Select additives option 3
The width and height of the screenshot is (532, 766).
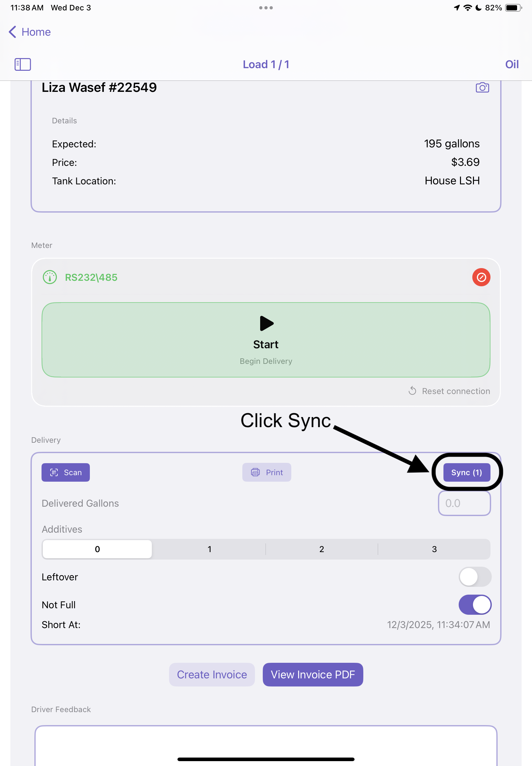[434, 549]
